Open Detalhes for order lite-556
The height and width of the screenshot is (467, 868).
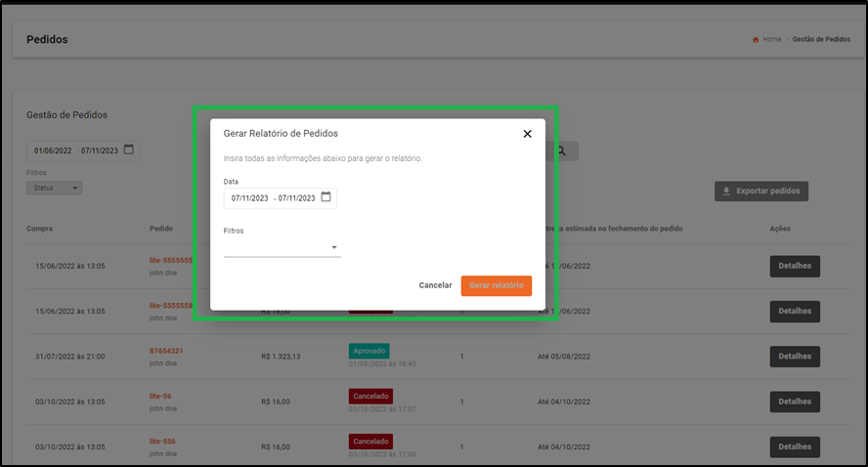[x=795, y=447]
